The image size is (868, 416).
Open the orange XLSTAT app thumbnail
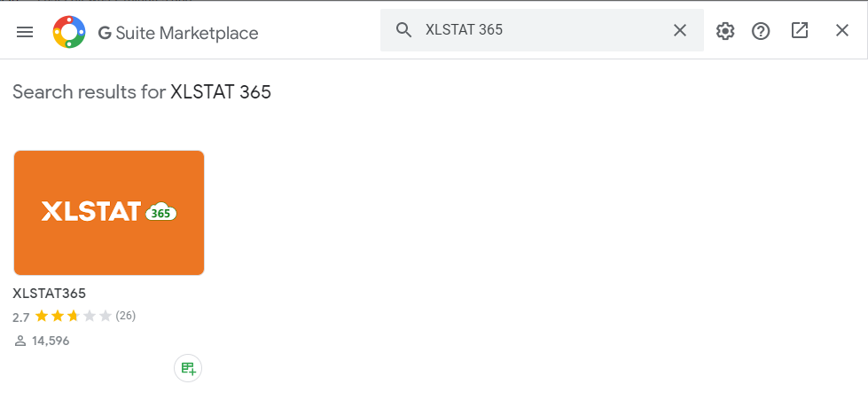coord(109,213)
